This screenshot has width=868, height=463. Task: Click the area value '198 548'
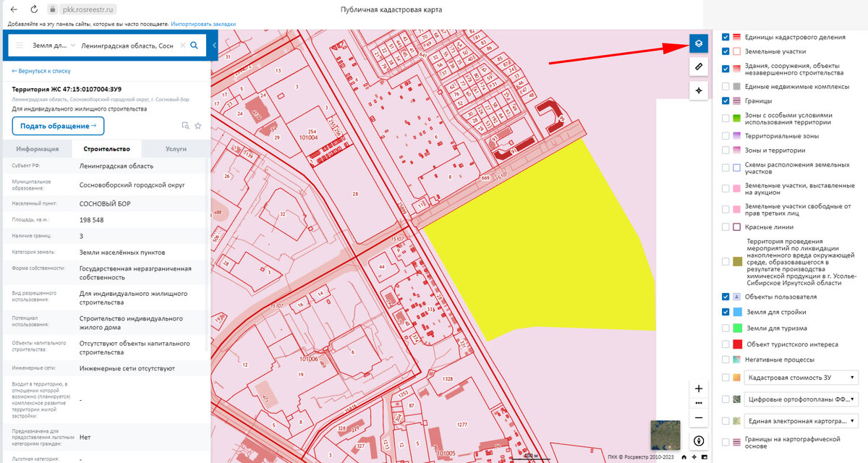click(92, 220)
